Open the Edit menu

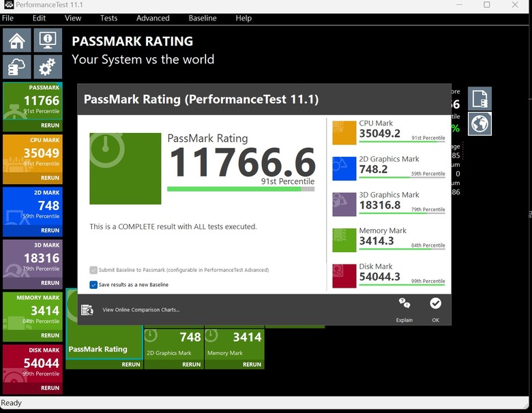point(39,18)
